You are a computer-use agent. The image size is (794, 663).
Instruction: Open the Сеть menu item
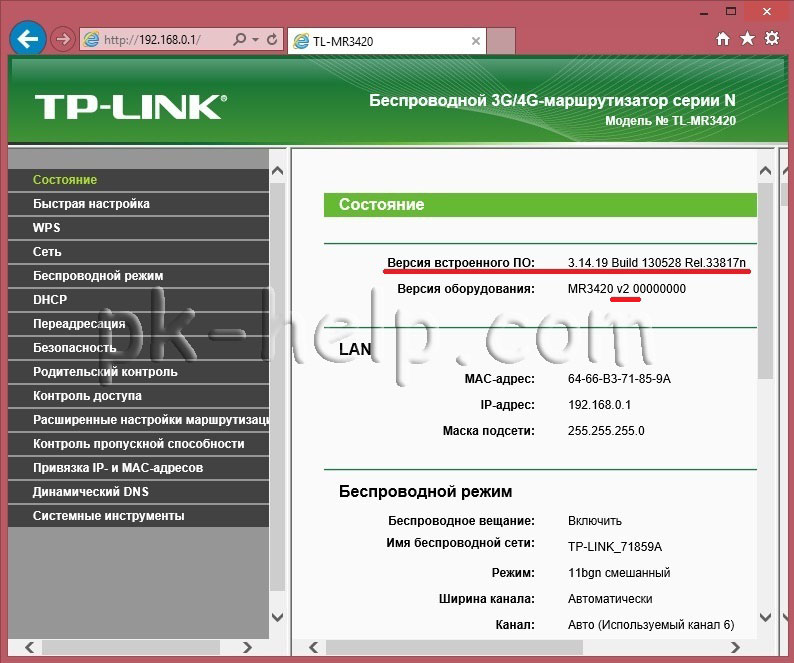point(138,252)
